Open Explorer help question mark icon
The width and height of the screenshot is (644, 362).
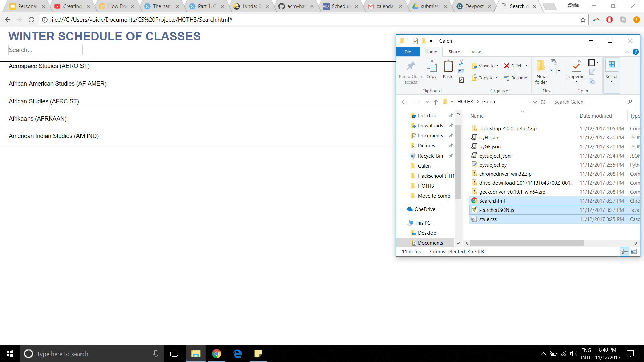pos(635,52)
